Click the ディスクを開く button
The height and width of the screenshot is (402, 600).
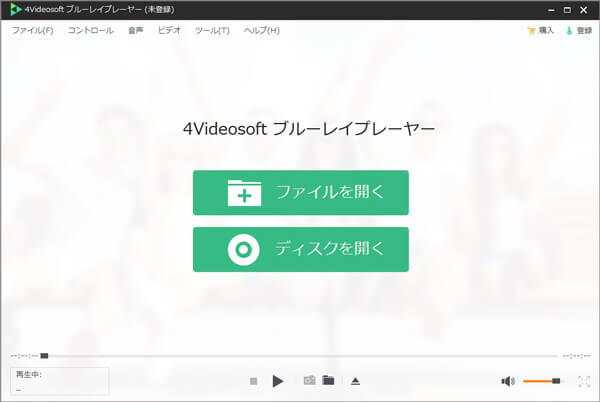pos(301,249)
